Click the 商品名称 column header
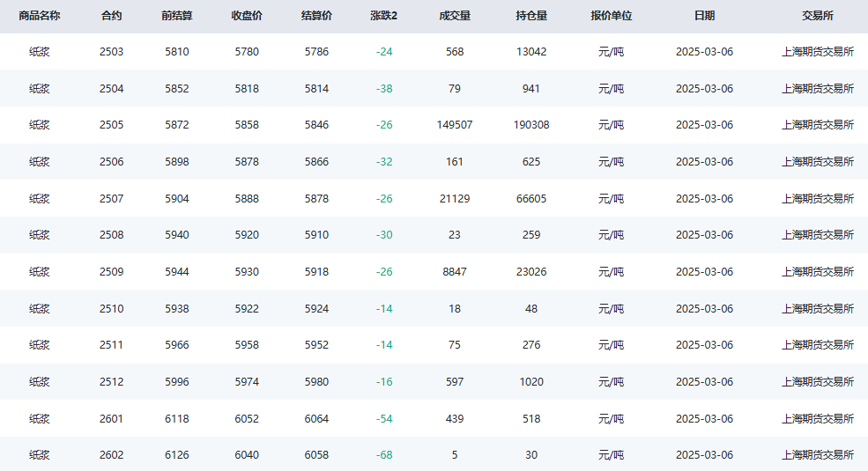The height and width of the screenshot is (471, 868). click(40, 16)
